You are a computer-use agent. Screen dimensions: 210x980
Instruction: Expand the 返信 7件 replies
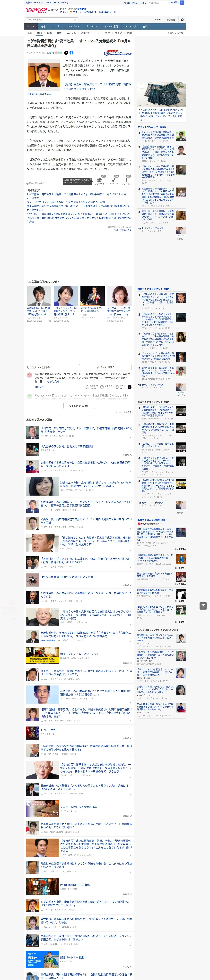(x=39, y=387)
